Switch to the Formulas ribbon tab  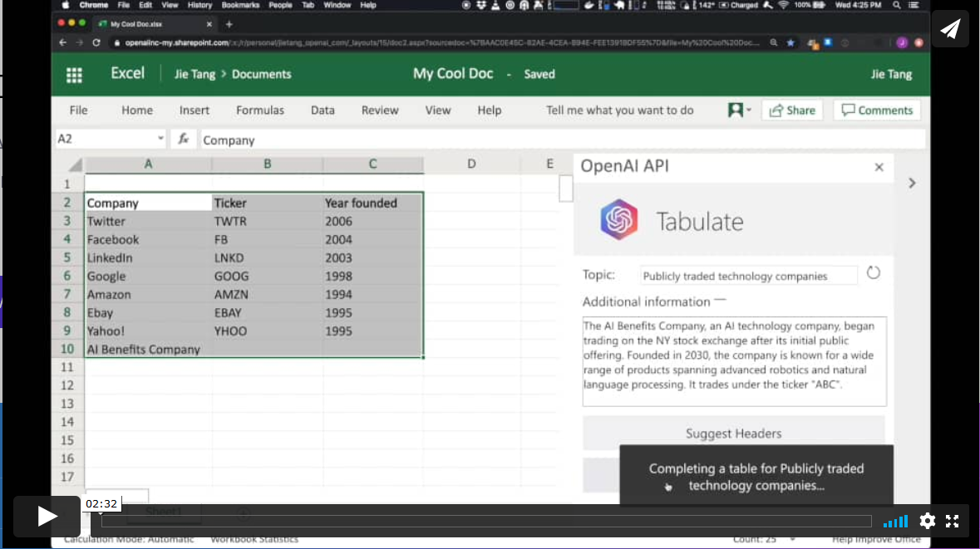click(260, 110)
